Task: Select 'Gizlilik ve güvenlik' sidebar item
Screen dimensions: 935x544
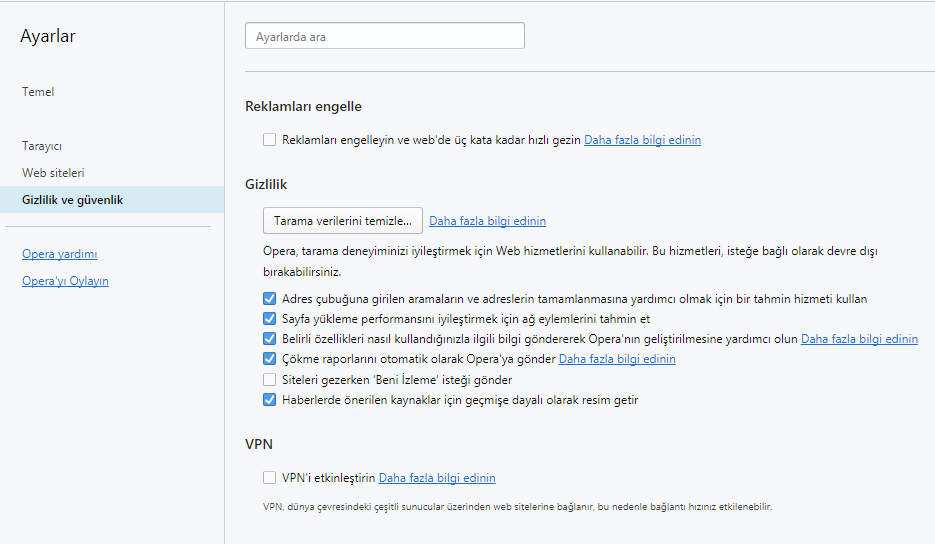Action: coord(112,199)
